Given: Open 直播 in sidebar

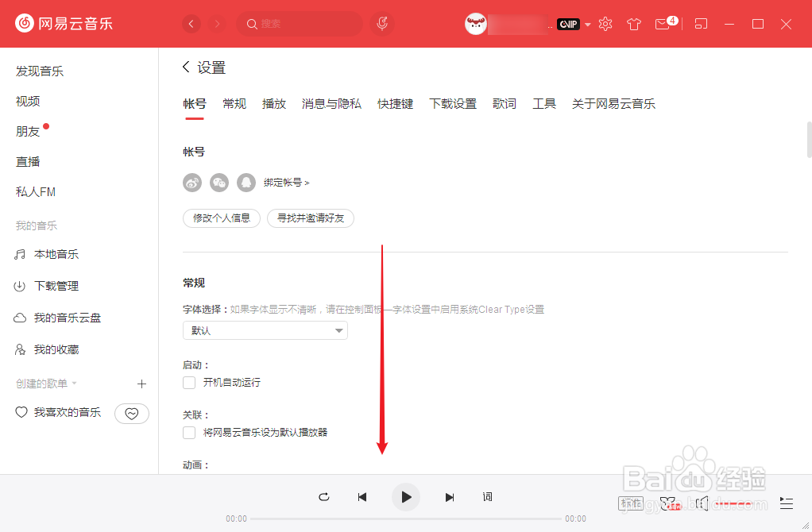Looking at the screenshot, I should [28, 162].
